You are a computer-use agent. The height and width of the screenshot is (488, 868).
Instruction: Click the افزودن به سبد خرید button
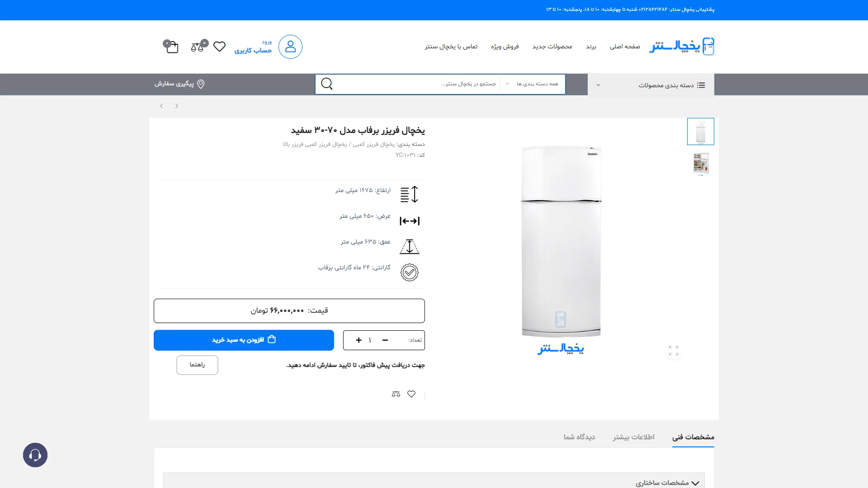(244, 340)
